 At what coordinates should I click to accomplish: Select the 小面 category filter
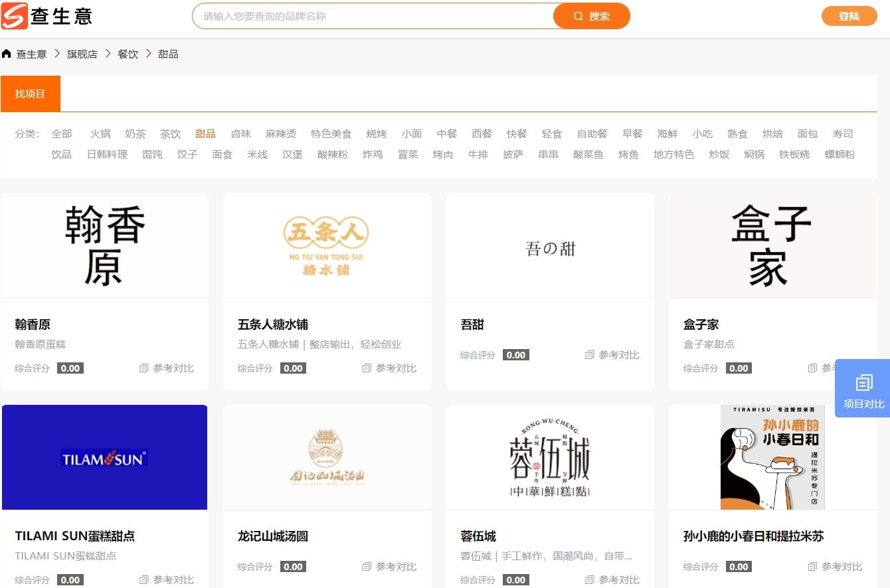point(412,134)
